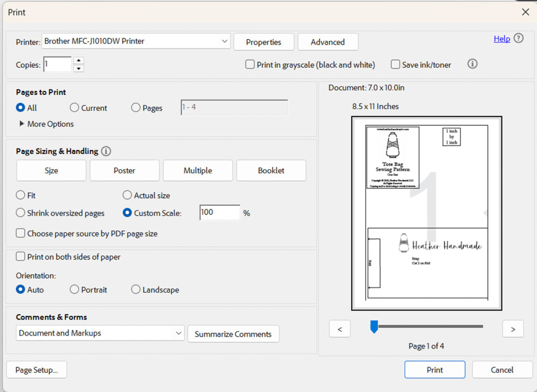
Task: Open the Printer selection dropdown
Action: (136, 41)
